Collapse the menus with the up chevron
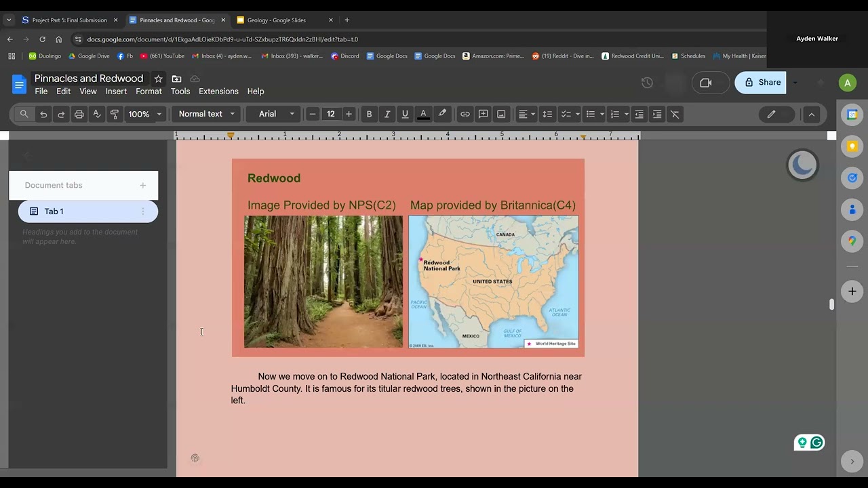Viewport: 868px width, 488px height. tap(812, 114)
